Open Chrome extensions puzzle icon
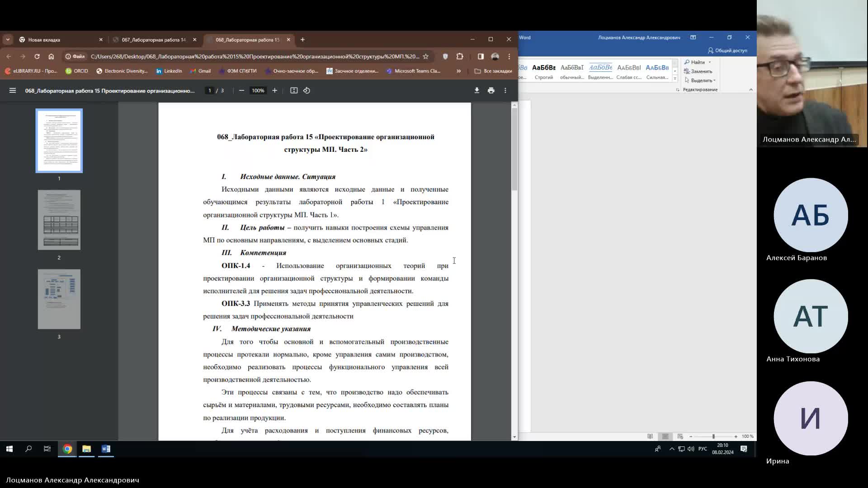Screen dimensions: 868x488 [460, 56]
